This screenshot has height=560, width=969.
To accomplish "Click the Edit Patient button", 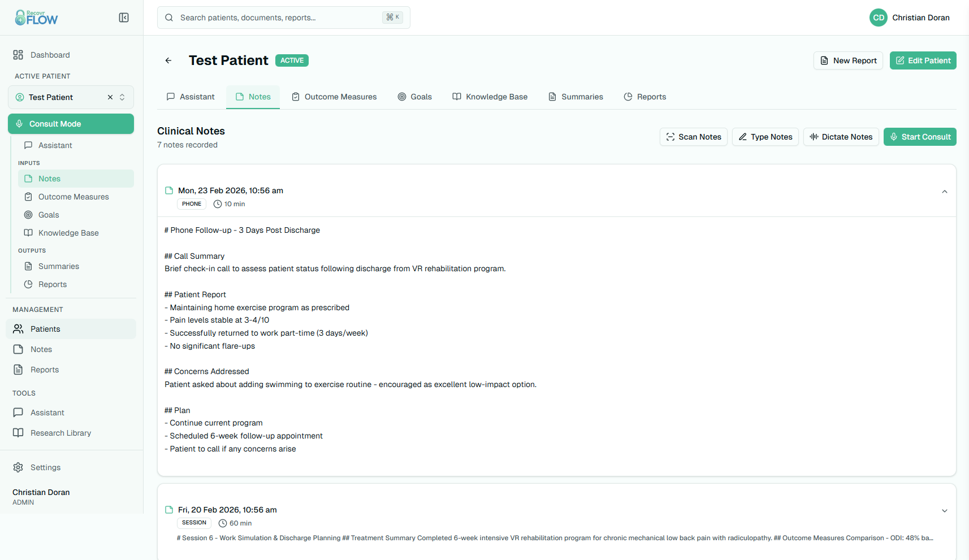I will [x=923, y=60].
